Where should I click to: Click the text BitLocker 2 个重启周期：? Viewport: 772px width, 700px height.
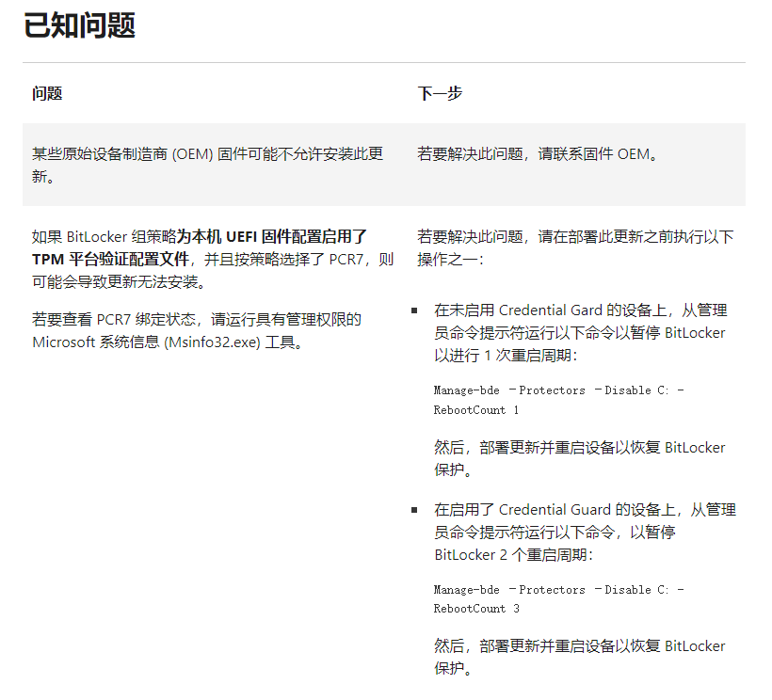click(x=514, y=555)
